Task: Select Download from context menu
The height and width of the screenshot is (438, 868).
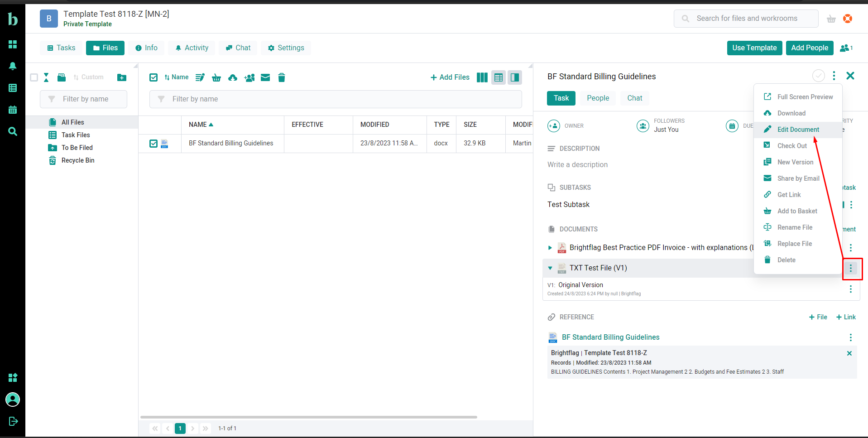Action: coord(798,113)
